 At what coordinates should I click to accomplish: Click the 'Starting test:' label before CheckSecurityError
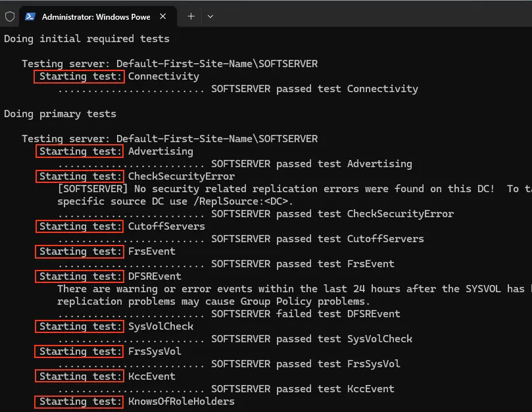80,176
